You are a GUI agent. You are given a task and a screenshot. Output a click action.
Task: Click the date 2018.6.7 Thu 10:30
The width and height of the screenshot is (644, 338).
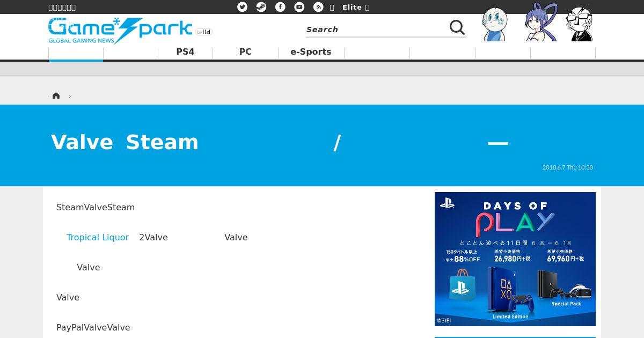(x=567, y=167)
